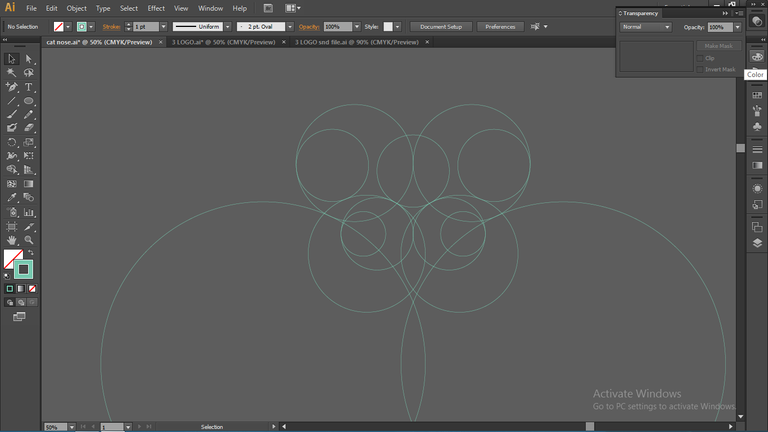Select the Magic Wand tool

coord(11,73)
